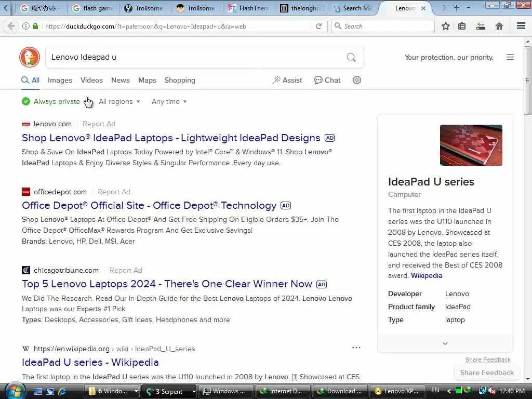Viewport: 532px width, 399px height.
Task: Open the Assist feature
Action: (x=287, y=80)
